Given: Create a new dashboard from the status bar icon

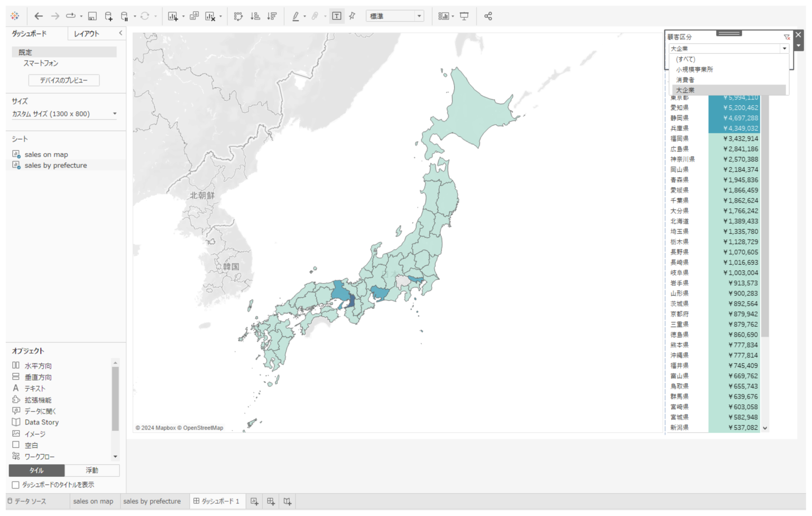Looking at the screenshot, I should point(270,501).
